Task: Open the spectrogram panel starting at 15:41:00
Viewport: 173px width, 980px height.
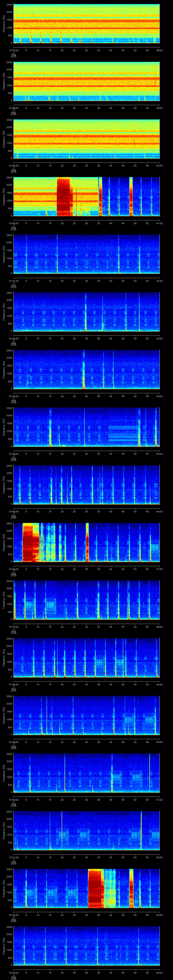Action: coord(86,254)
